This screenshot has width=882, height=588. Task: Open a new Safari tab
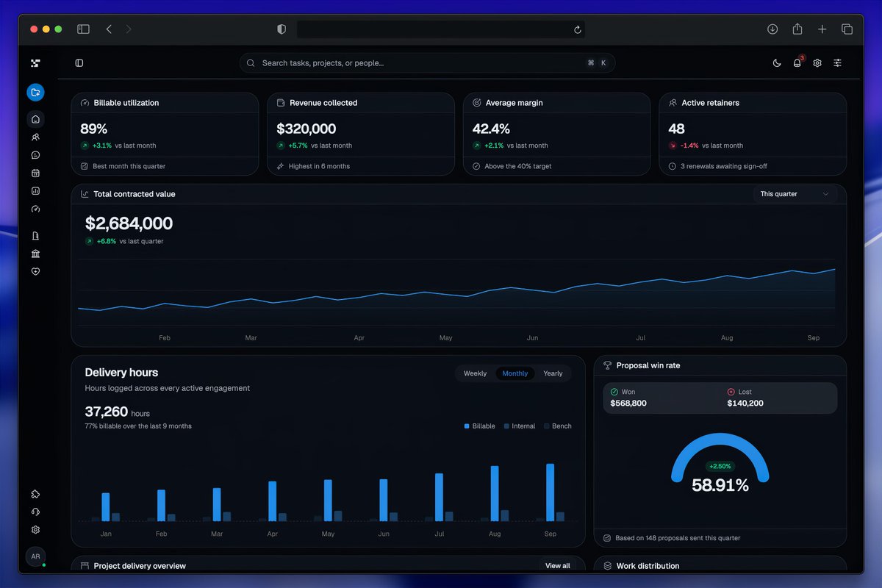[x=822, y=29]
